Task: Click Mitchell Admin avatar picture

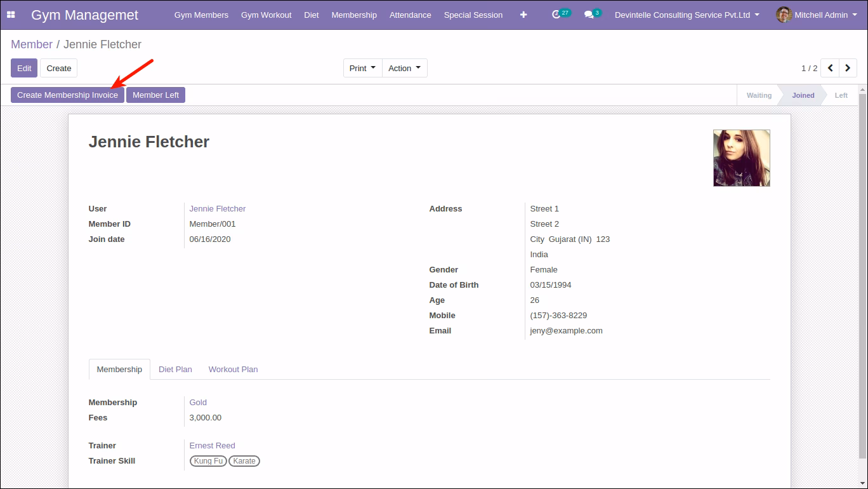Action: click(784, 15)
